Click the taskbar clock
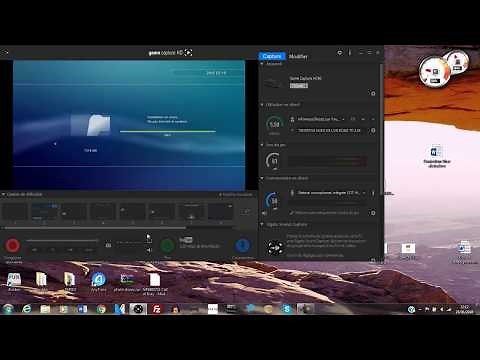Viewport: 480px width, 360px height. click(x=464, y=309)
